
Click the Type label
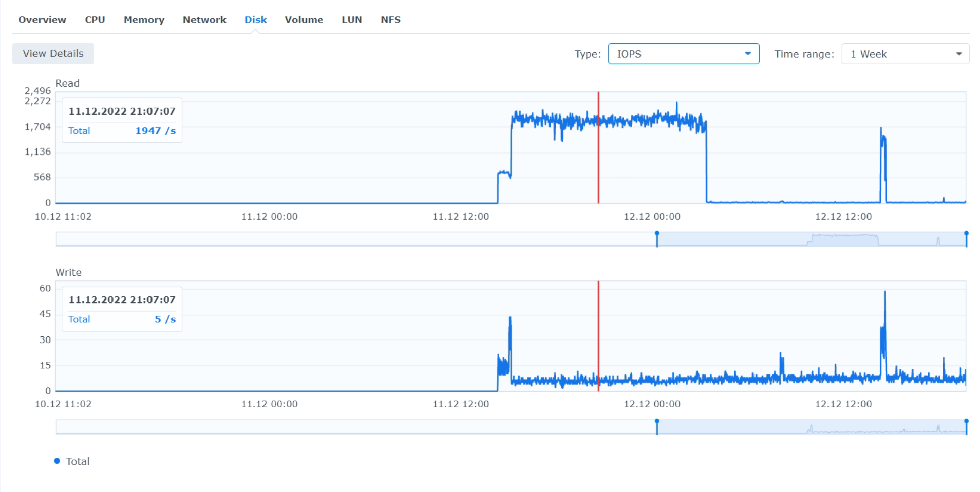[x=588, y=54]
